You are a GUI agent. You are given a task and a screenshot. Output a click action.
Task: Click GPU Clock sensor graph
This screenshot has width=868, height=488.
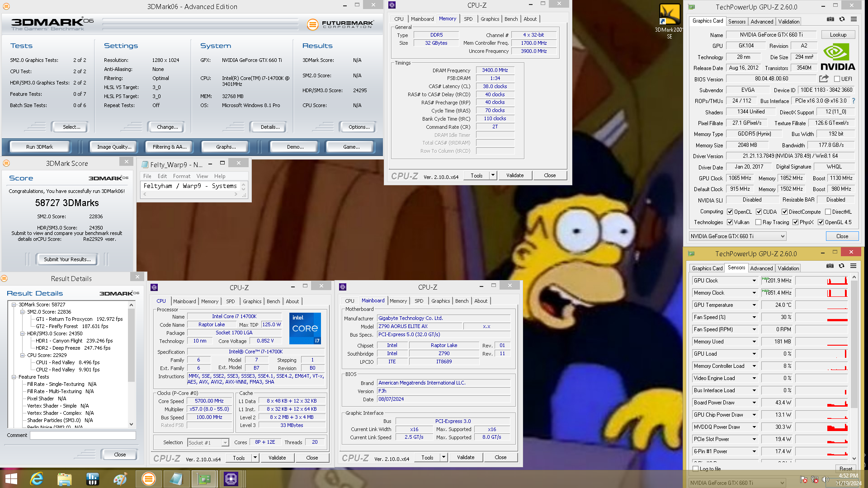pos(821,281)
